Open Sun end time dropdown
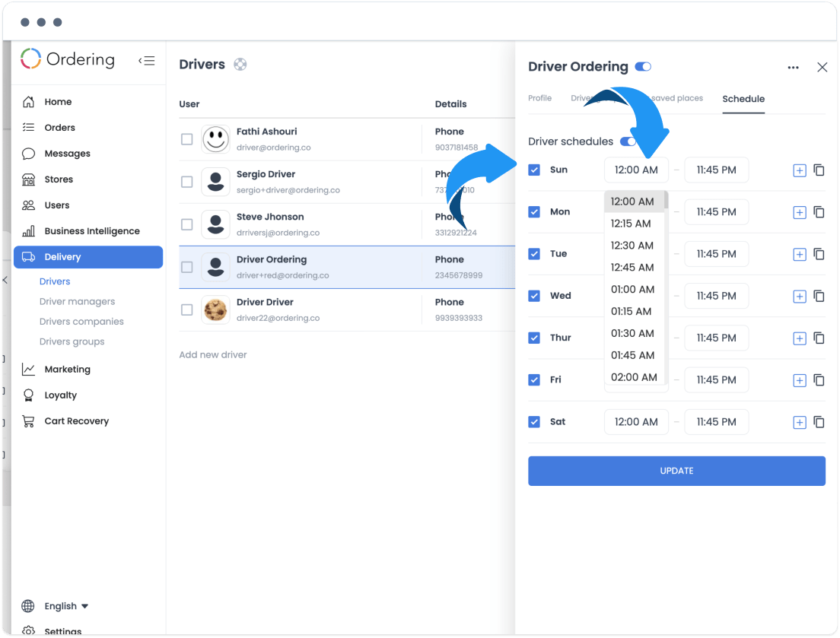840x638 pixels. pos(717,170)
